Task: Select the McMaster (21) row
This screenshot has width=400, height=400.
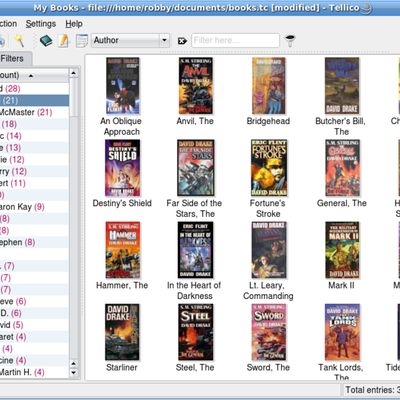Action: click(x=34, y=112)
